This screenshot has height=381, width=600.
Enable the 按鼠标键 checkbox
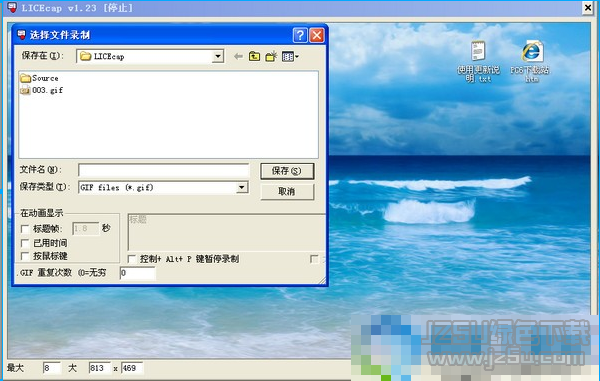click(x=25, y=256)
